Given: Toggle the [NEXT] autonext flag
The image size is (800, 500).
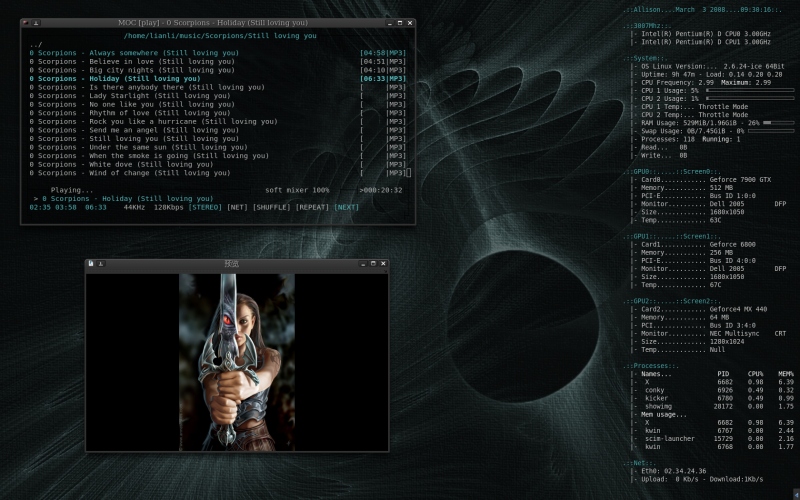Looking at the screenshot, I should click(346, 207).
